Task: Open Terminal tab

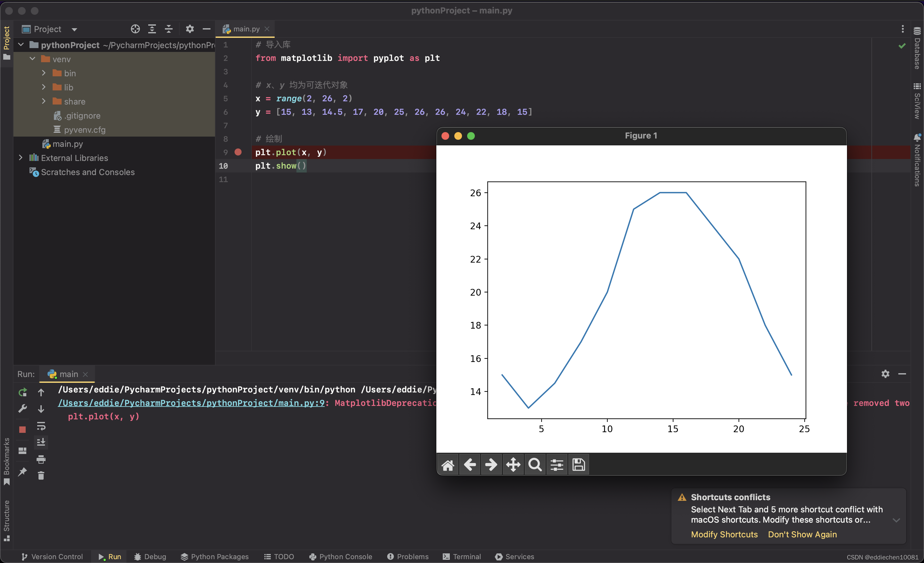Action: [x=462, y=557]
